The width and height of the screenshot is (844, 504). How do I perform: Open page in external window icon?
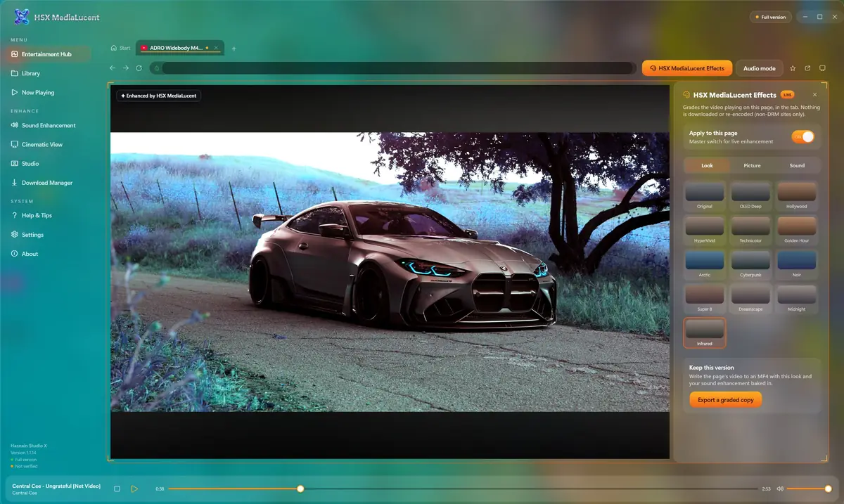tap(807, 68)
